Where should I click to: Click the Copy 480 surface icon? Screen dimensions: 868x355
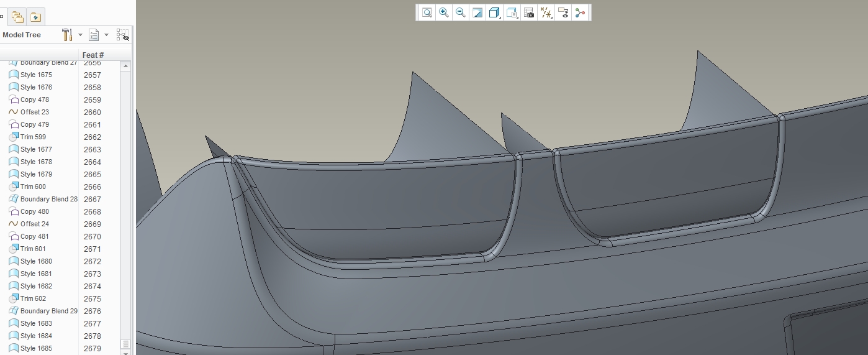[x=14, y=211]
